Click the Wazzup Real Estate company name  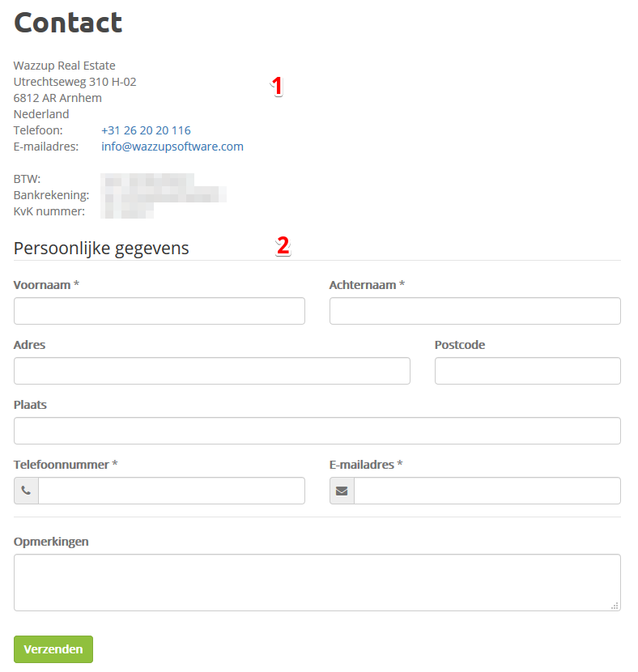64,66
